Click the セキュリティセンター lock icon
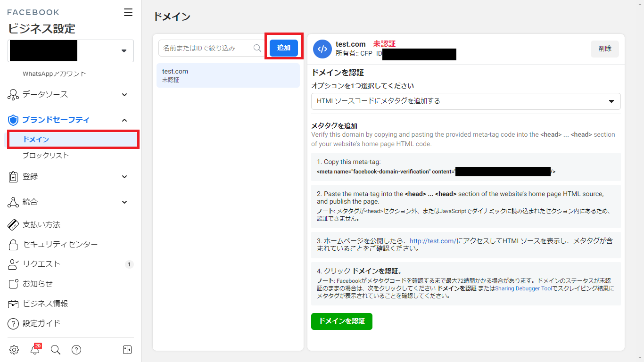The width and height of the screenshot is (644, 362). 14,245
